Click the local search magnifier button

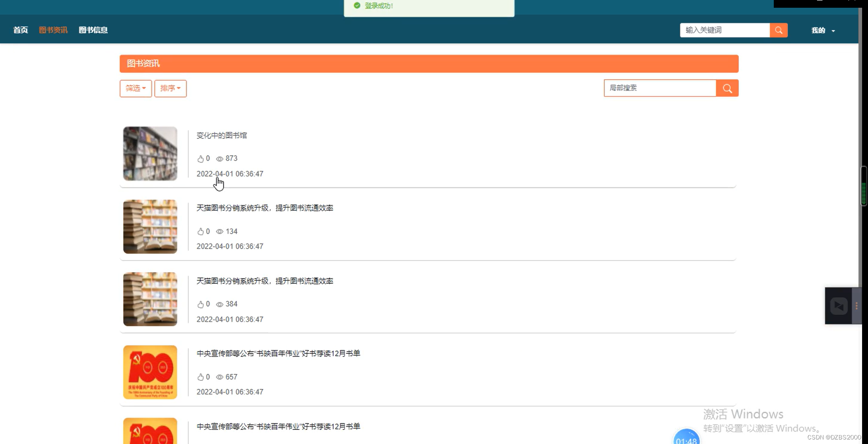727,88
